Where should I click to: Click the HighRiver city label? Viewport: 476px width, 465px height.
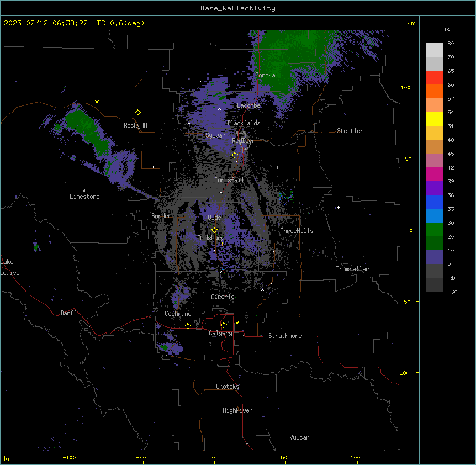tap(237, 410)
